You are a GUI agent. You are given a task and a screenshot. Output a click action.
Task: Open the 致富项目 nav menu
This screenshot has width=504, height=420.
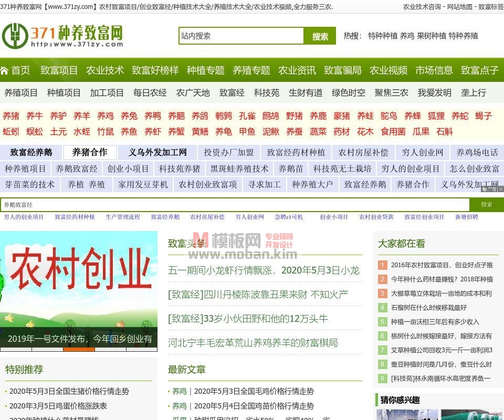click(x=59, y=70)
